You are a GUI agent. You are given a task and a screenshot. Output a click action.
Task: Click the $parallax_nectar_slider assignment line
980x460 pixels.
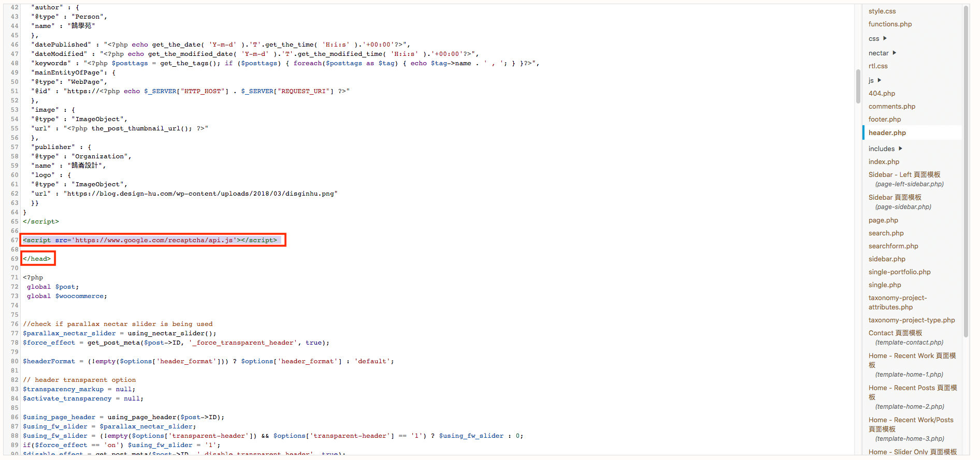pos(120,333)
